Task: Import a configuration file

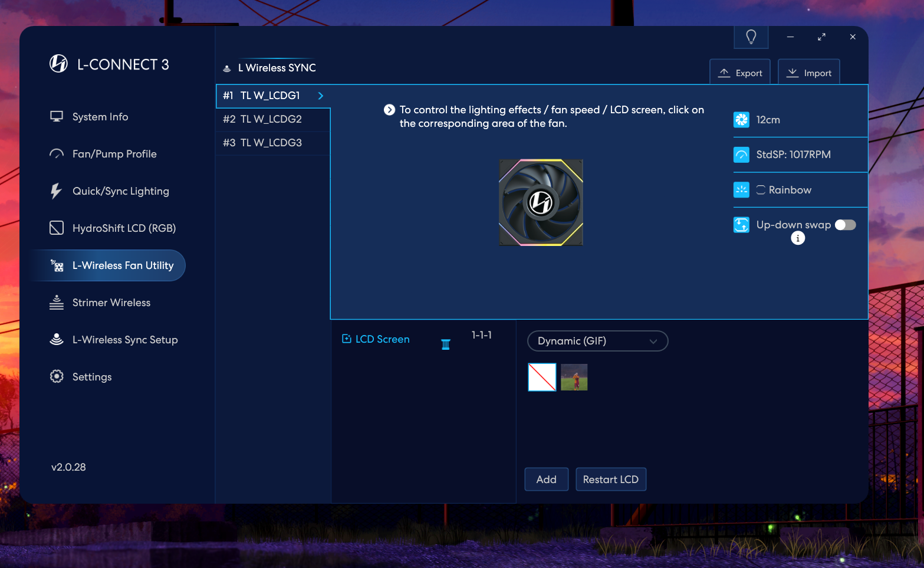Action: [x=809, y=73]
